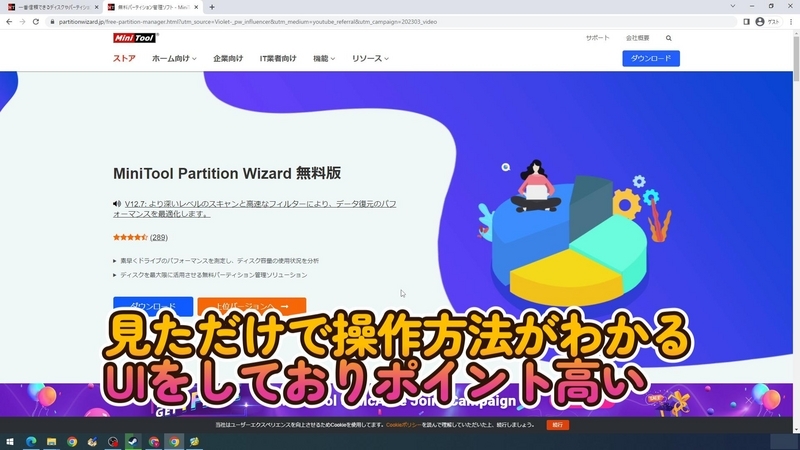Image resolution: width=800 pixels, height=450 pixels.
Task: Open the ストア menu item
Action: (124, 58)
